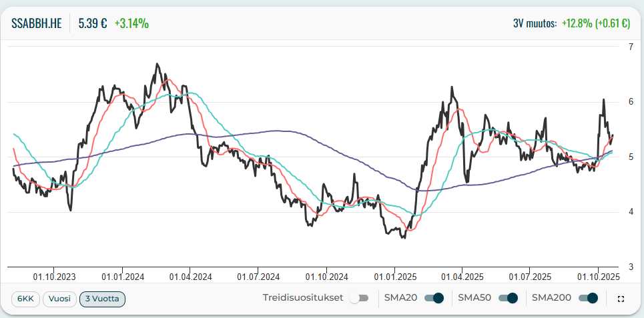Select the Vuosi time range
Image resolution: width=644 pixels, height=318 pixels.
pos(59,299)
